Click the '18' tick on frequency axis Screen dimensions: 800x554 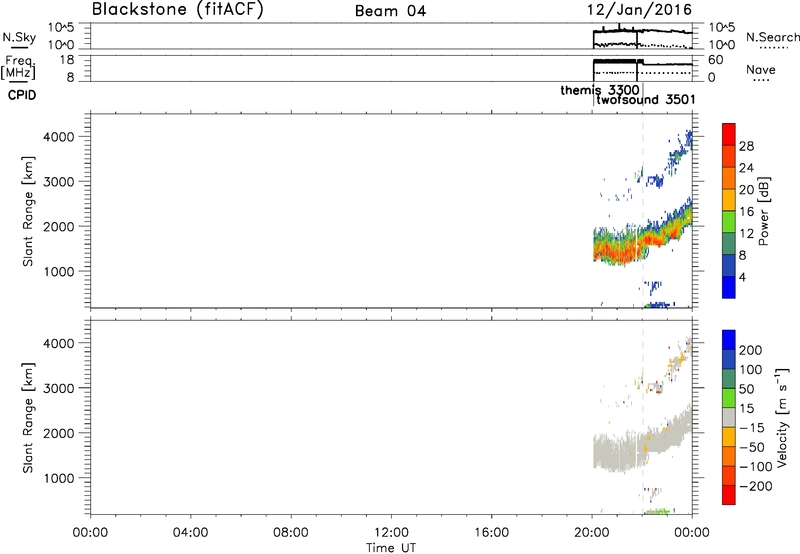click(67, 60)
